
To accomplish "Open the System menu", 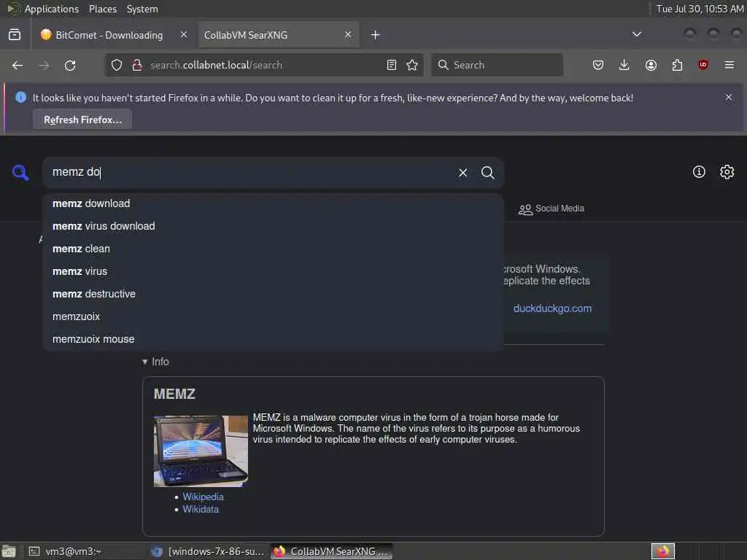I will coord(142,9).
